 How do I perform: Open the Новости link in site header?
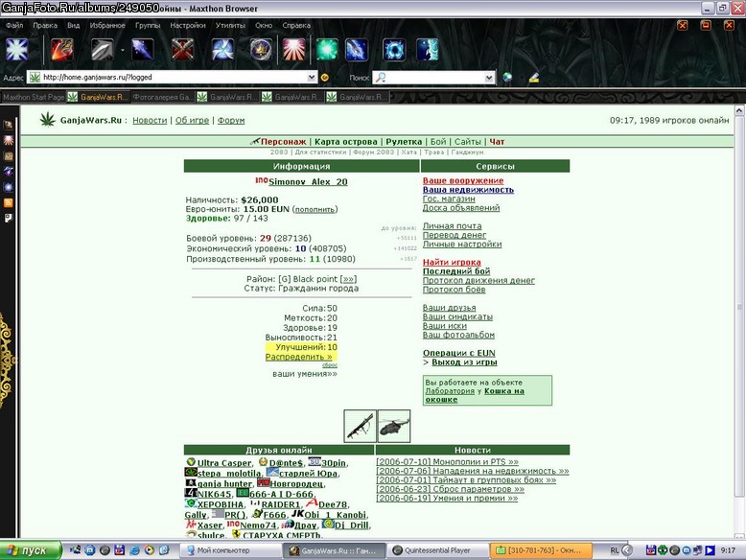(150, 121)
